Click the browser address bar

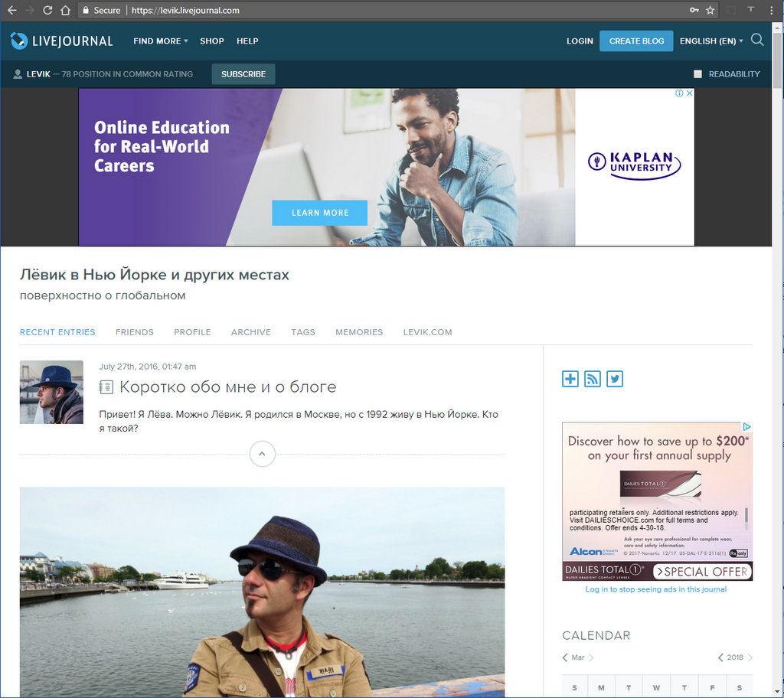pos(383,10)
